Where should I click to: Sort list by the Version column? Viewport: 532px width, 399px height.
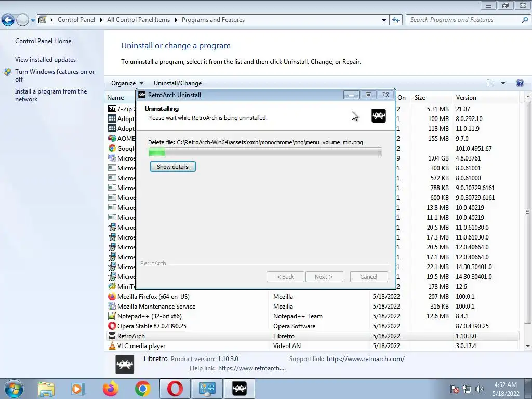[486, 97]
